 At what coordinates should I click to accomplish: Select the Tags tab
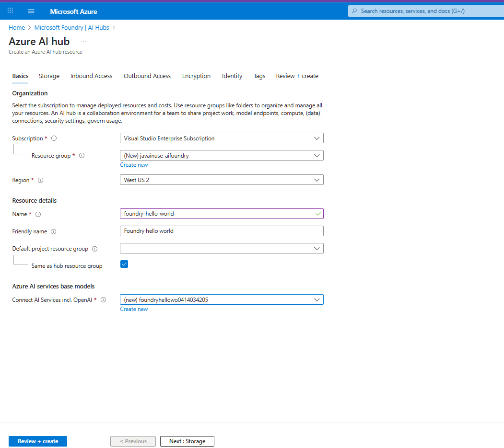pyautogui.click(x=259, y=76)
